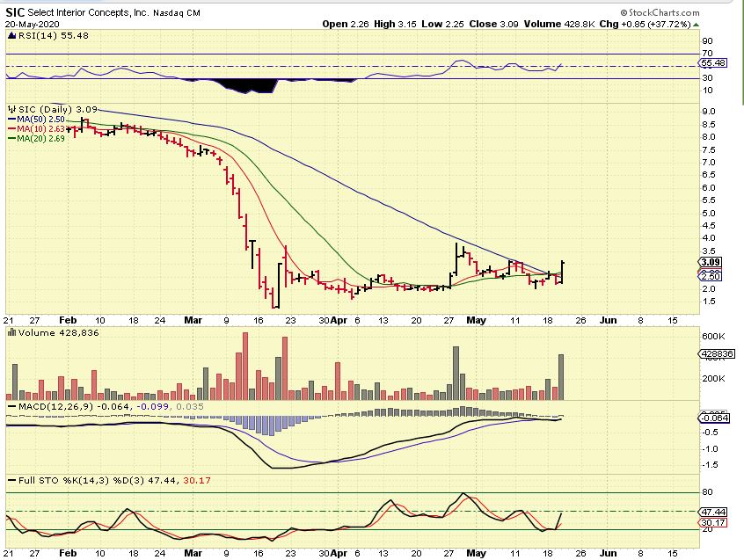Click the MACD(12,26,9) panel label
744x560 pixels.
coord(56,407)
